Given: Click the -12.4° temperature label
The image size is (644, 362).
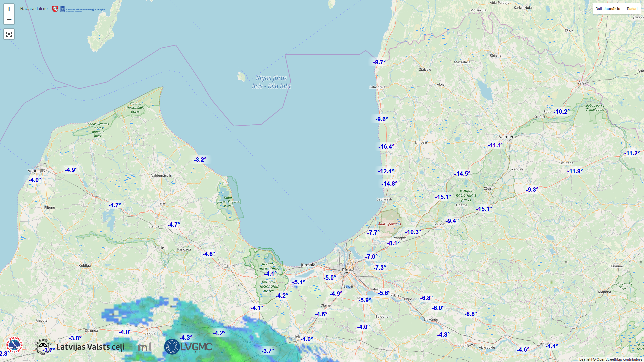Looking at the screenshot, I should pos(386,171).
